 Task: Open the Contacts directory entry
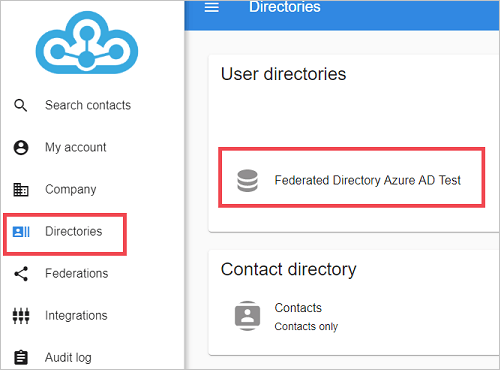298,308
